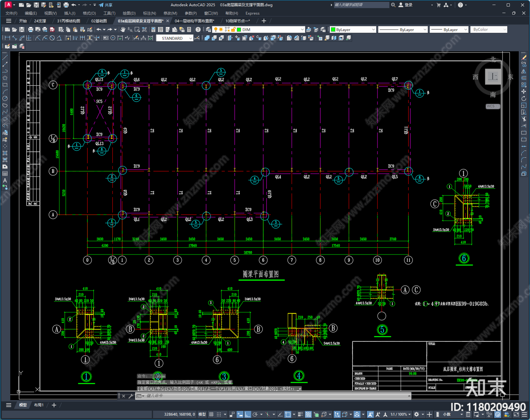The image size is (530, 420).
Task: Click the Plot (print) icon in toolbar
Action: [x=30, y=29]
